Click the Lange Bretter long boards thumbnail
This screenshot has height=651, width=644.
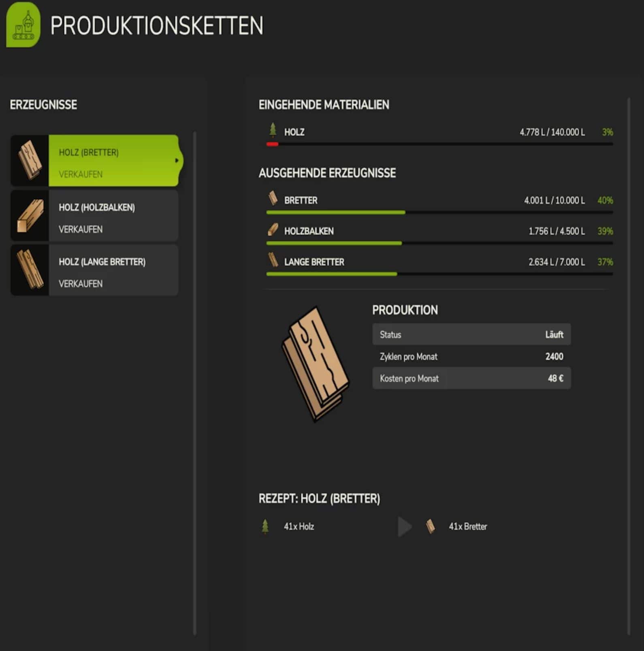[30, 270]
